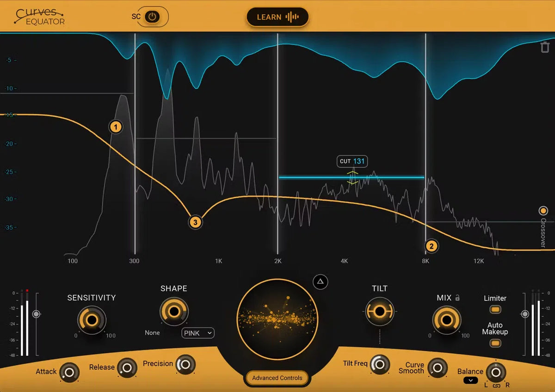Click the Sensitivity knob
Screen dimensions: 555x392
[x=91, y=320]
